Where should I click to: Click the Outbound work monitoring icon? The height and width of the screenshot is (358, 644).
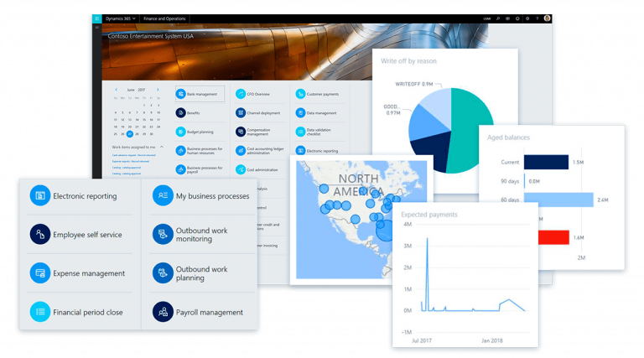tap(163, 234)
